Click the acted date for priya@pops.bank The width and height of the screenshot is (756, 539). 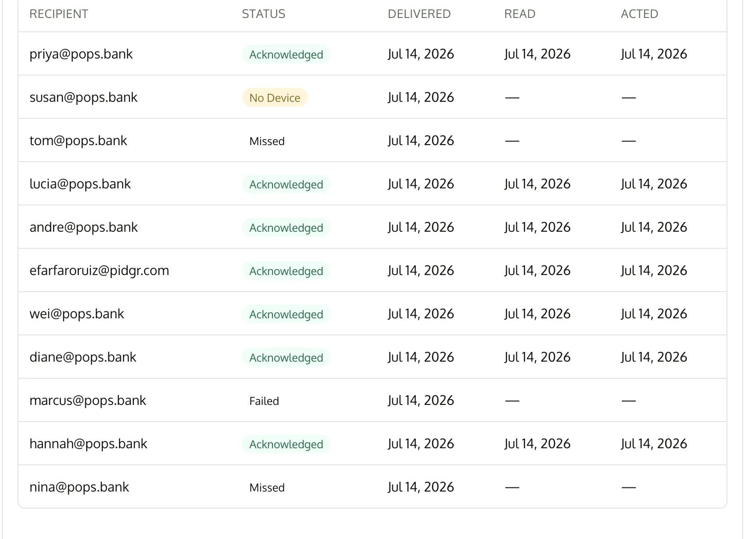(x=654, y=54)
